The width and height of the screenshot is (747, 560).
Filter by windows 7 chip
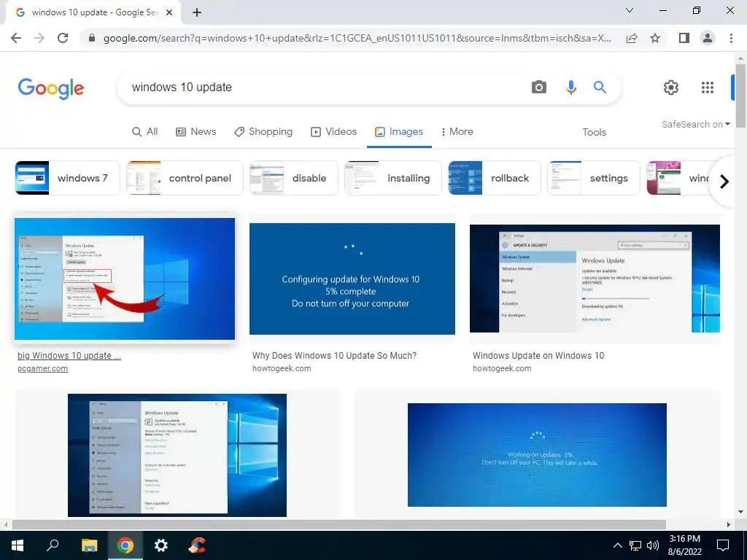pyautogui.click(x=67, y=178)
